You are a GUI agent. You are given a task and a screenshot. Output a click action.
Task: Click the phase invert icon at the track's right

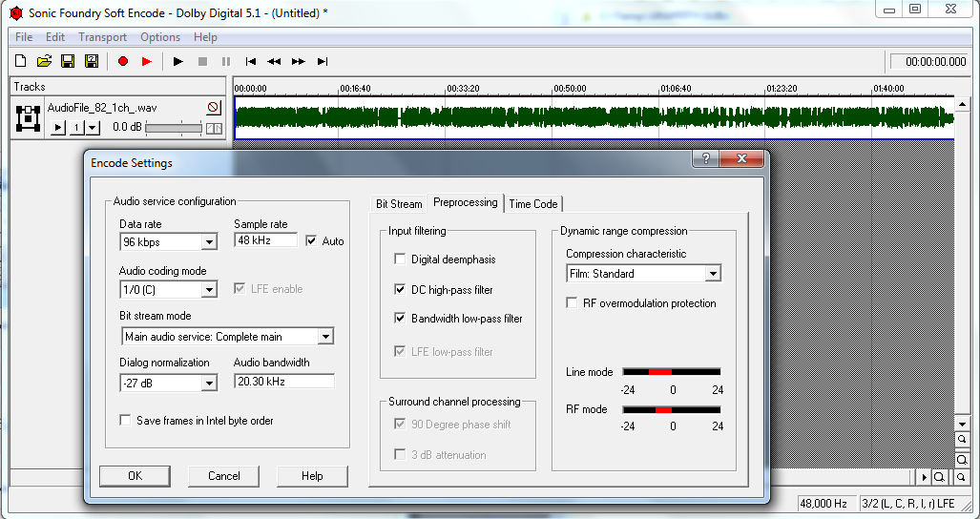tap(214, 128)
